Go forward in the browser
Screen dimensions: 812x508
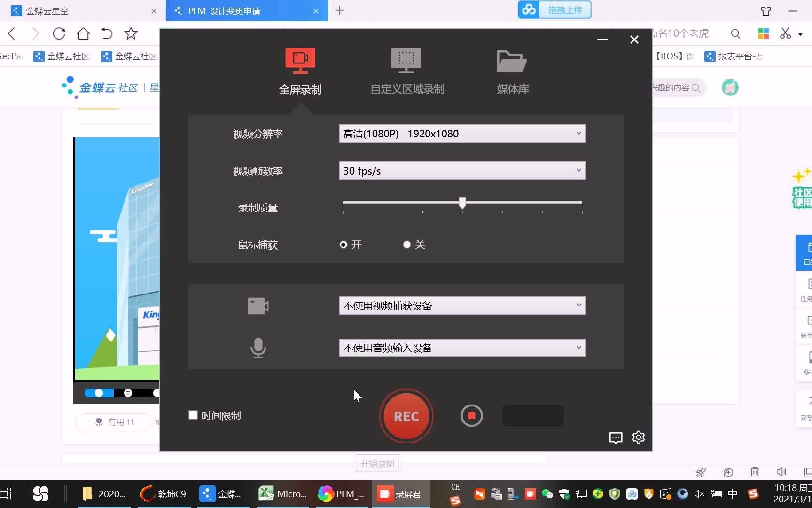(x=35, y=33)
